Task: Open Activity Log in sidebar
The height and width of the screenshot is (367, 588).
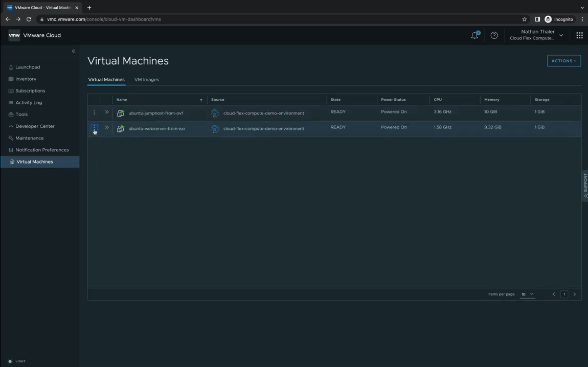Action: tap(29, 102)
